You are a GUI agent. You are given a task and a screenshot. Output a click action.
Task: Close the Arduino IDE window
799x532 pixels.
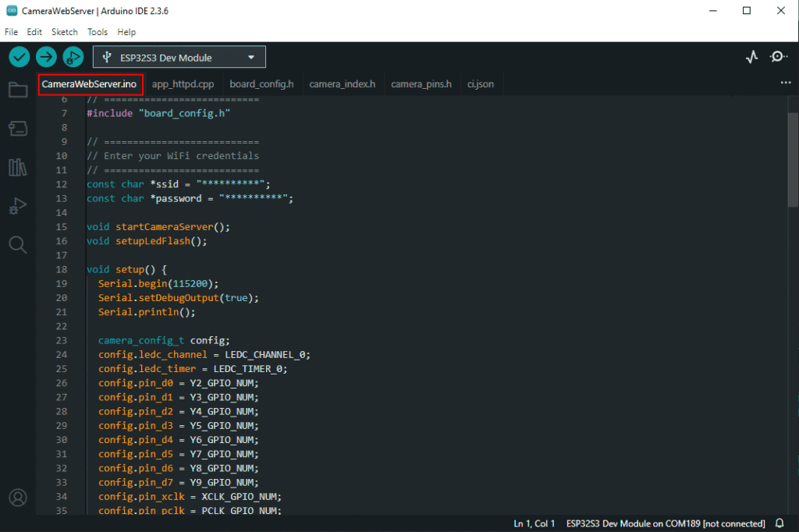click(x=780, y=11)
